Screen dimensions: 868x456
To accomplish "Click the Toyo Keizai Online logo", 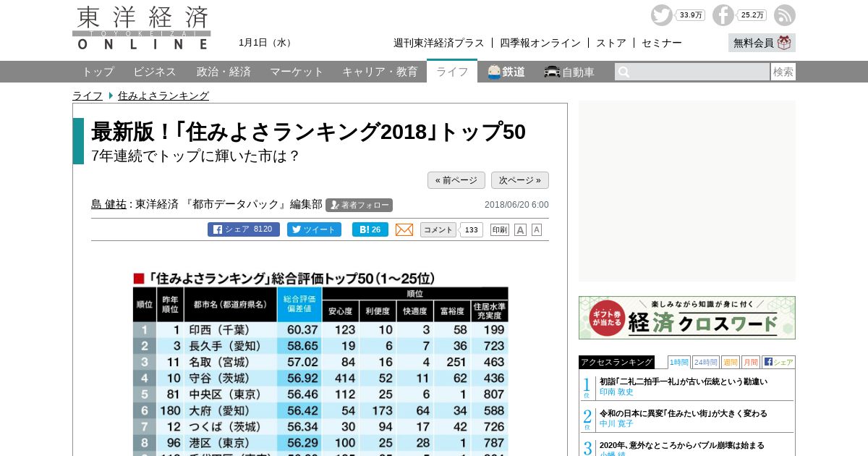I will 142,28.
